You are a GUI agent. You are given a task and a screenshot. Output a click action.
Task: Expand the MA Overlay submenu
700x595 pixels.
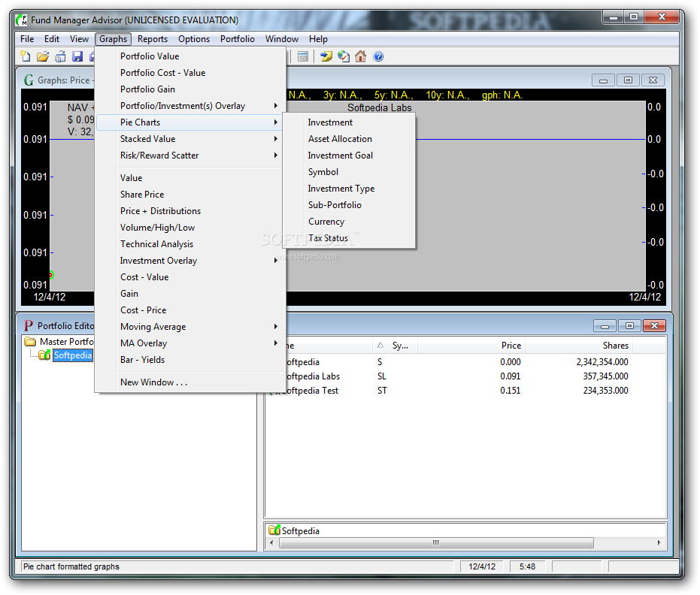coord(191,343)
